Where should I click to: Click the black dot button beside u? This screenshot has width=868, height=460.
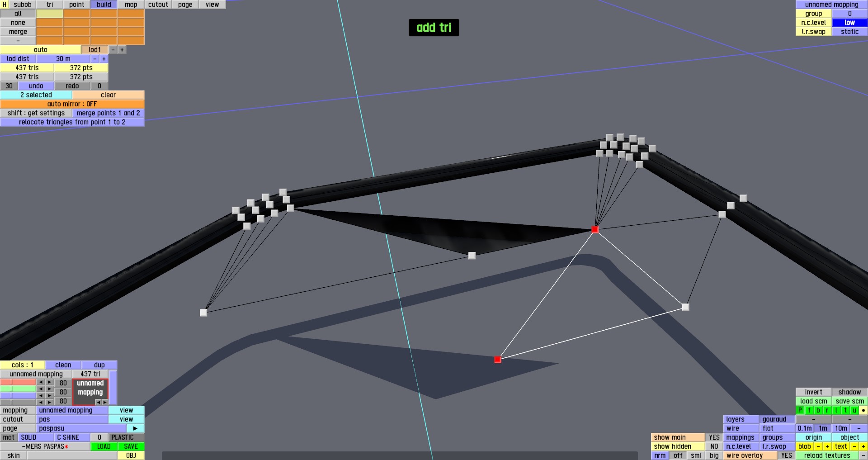click(863, 410)
